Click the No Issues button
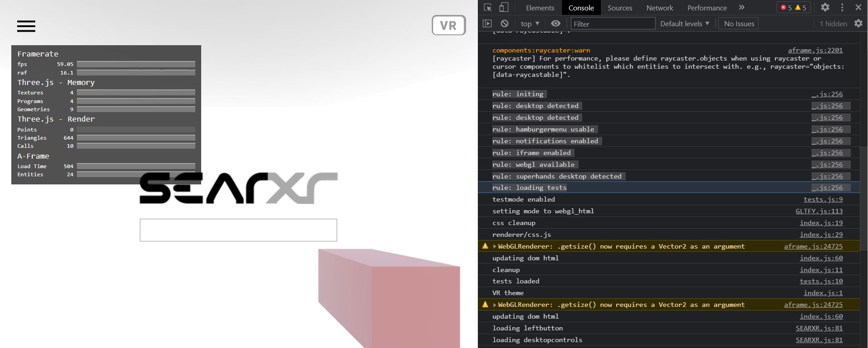Image resolution: width=868 pixels, height=348 pixels. tap(739, 24)
